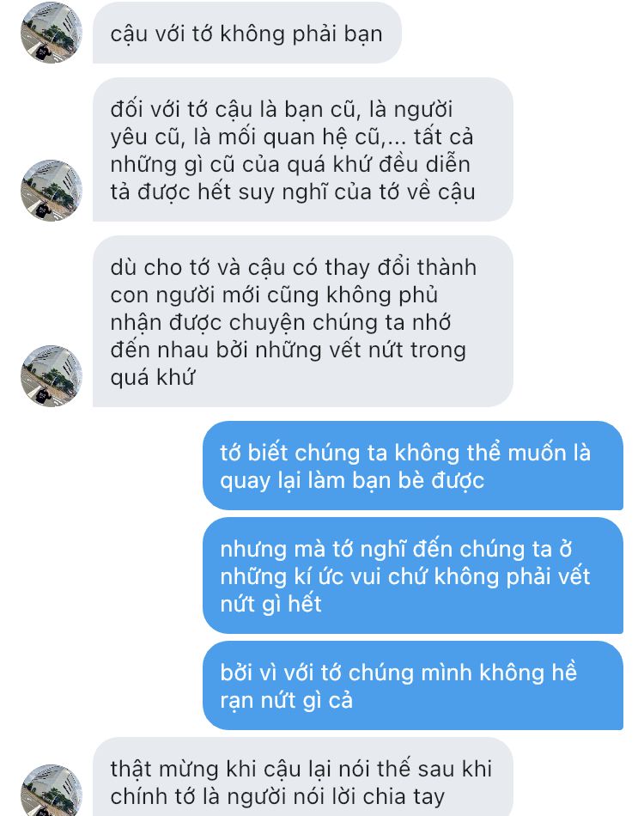Click the line 'rạn nứt gì cả'
The width and height of the screenshot is (644, 816).
click(286, 700)
